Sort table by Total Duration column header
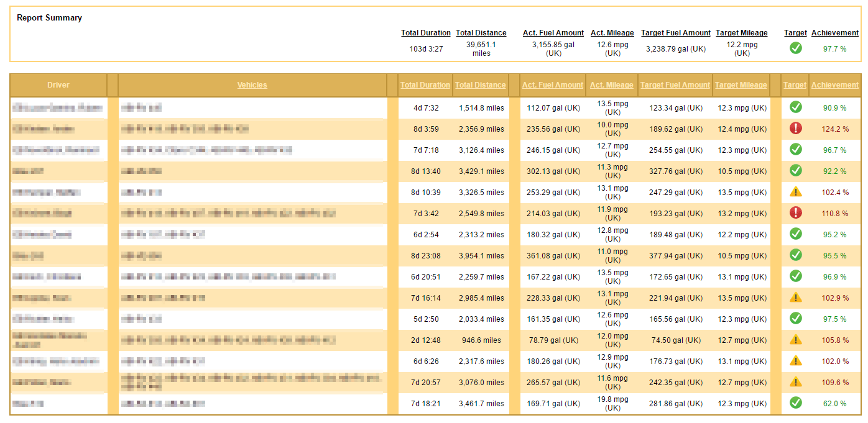 pyautogui.click(x=425, y=85)
